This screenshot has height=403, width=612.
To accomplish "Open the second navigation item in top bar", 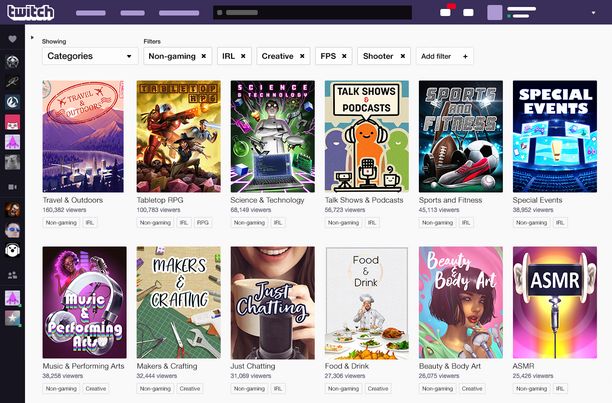I will pos(132,13).
